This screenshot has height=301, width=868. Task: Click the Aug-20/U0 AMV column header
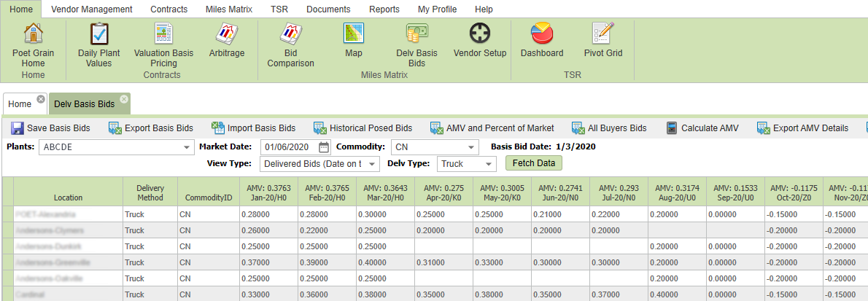pyautogui.click(x=677, y=192)
